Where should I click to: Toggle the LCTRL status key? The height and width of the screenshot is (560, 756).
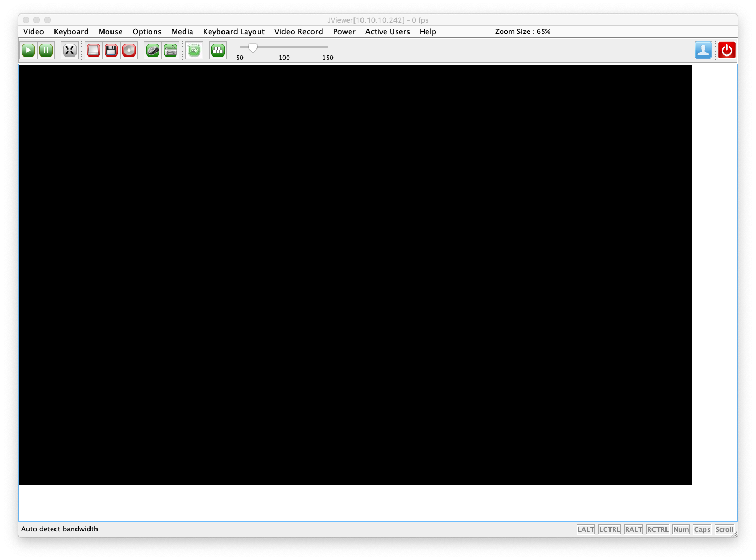pos(609,529)
